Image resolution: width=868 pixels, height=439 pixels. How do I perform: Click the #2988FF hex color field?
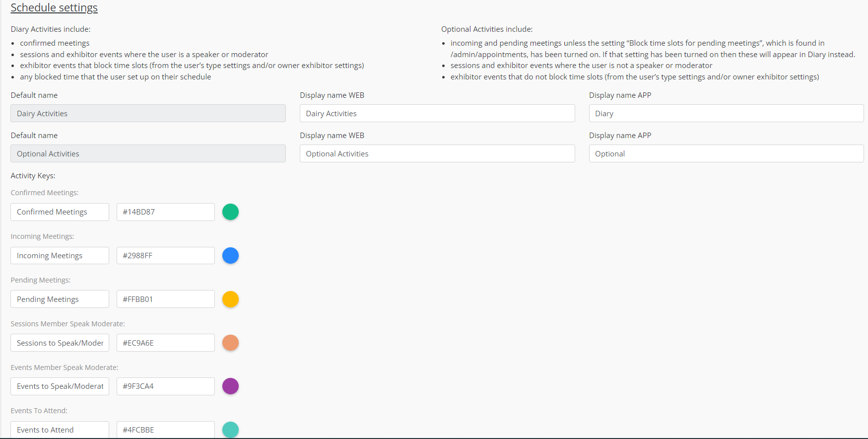click(165, 256)
